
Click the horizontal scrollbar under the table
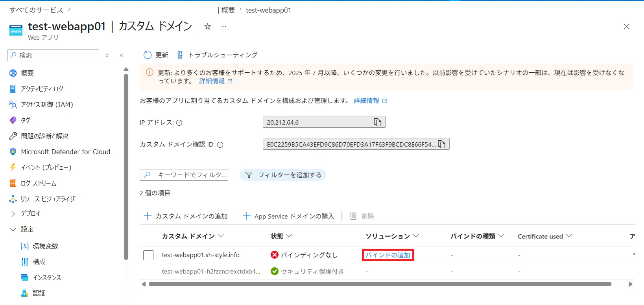[380, 284]
